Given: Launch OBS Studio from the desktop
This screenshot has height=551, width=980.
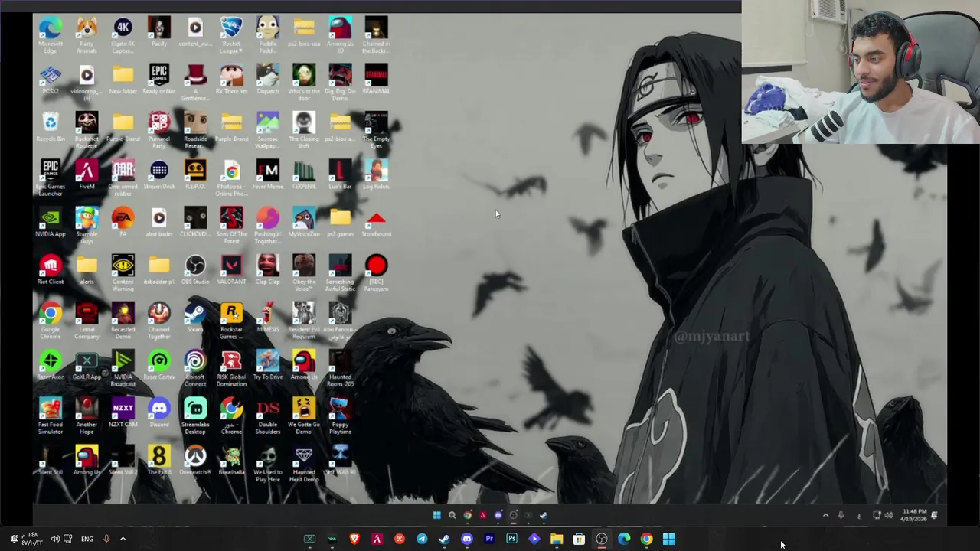Looking at the screenshot, I should coord(195,269).
